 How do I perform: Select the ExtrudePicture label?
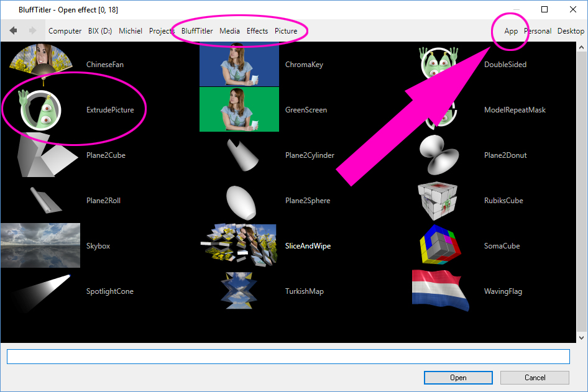[x=110, y=110]
